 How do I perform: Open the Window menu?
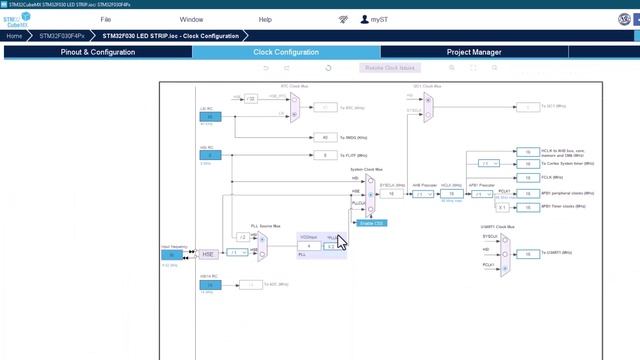point(191,19)
